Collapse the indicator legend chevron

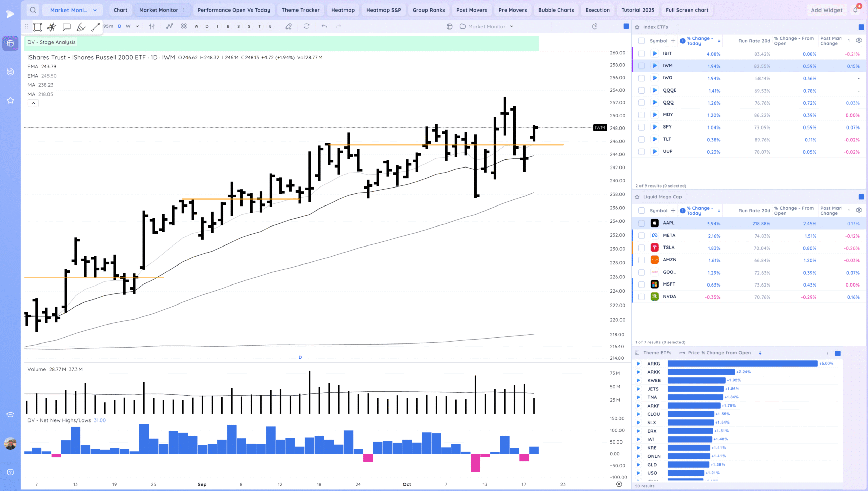click(33, 103)
